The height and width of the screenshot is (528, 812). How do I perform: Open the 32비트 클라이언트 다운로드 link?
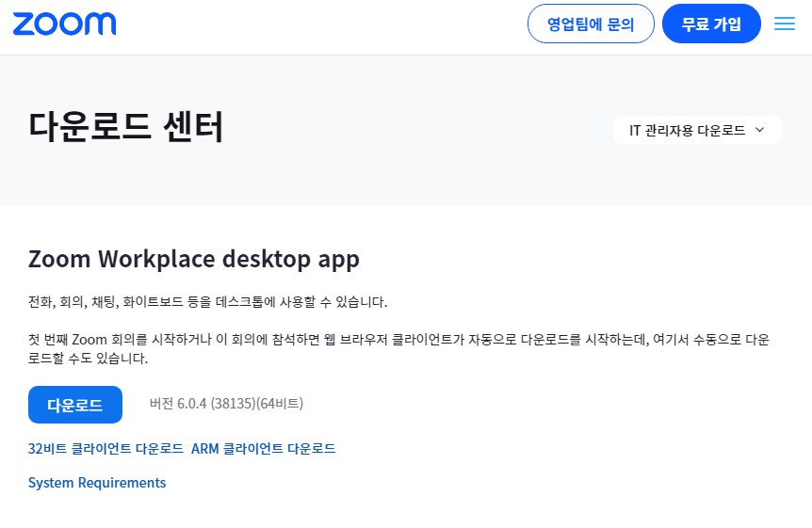[106, 448]
